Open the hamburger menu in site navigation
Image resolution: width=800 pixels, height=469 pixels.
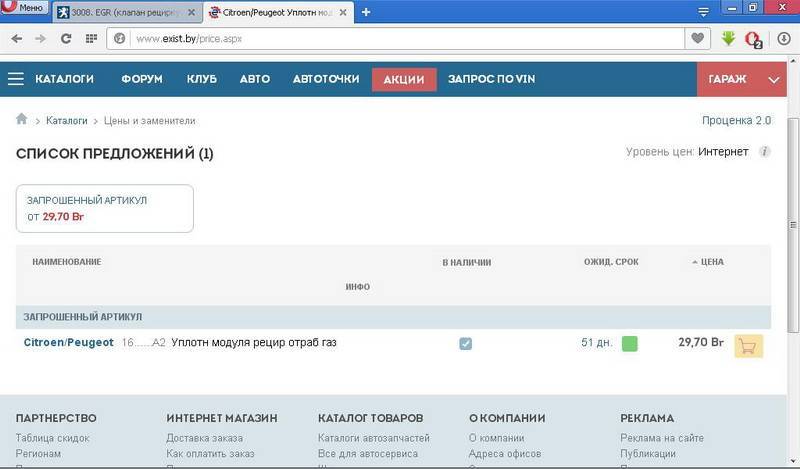point(15,79)
